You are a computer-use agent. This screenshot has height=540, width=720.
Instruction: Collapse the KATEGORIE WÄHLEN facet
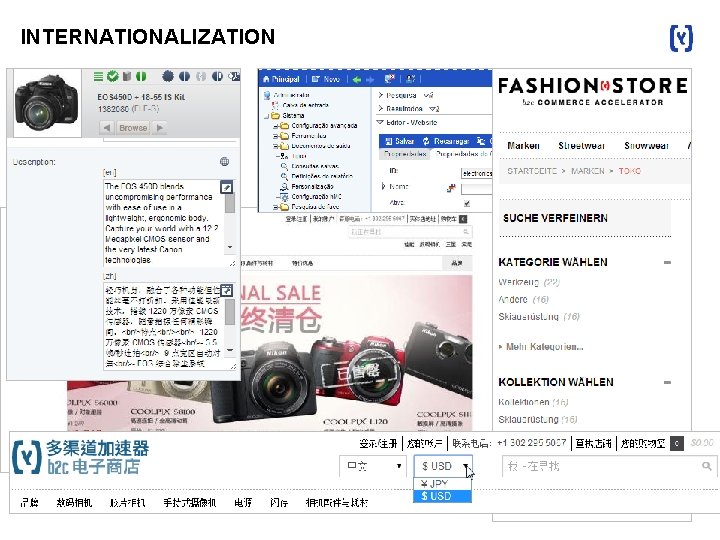[667, 262]
